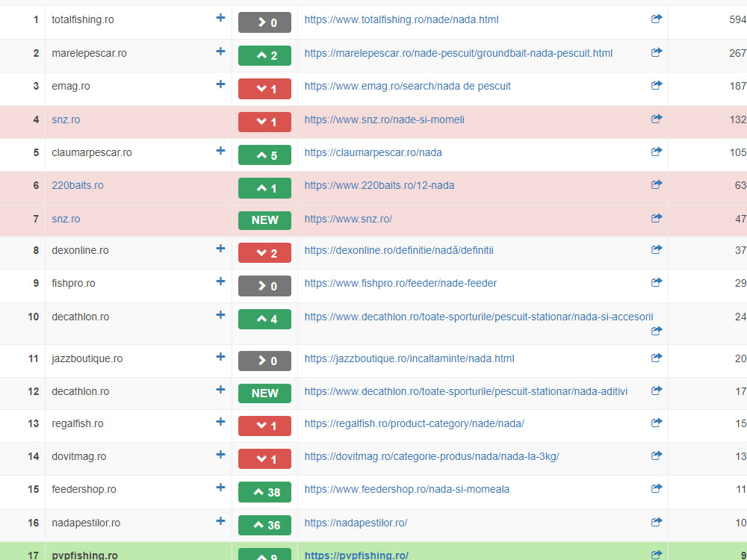Viewport: 747px width, 560px height.
Task: Add decathlon.ro rank 12 with plus icon
Action: pyautogui.click(x=220, y=390)
